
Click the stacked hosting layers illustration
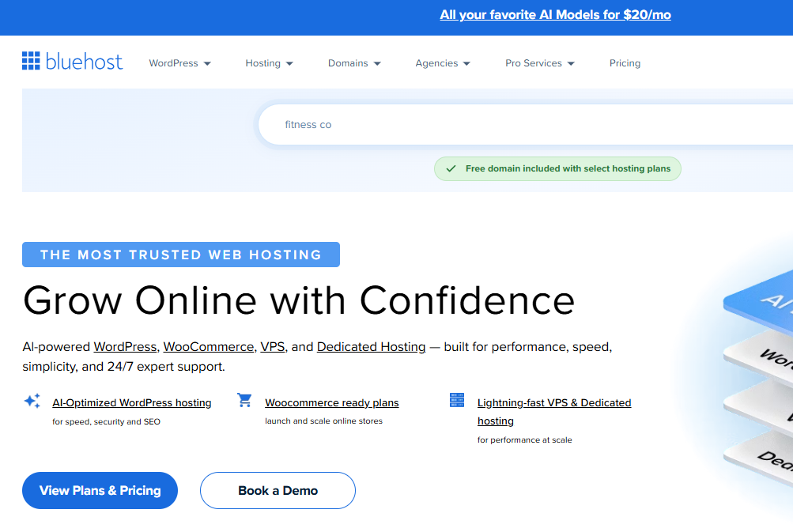[757, 379]
